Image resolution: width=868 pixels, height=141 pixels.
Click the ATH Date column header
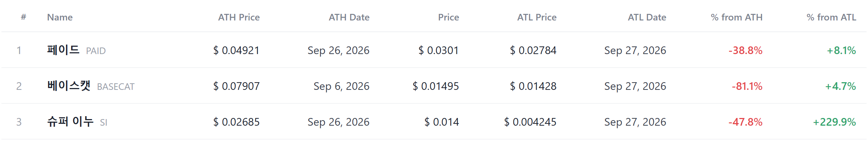pyautogui.click(x=349, y=17)
